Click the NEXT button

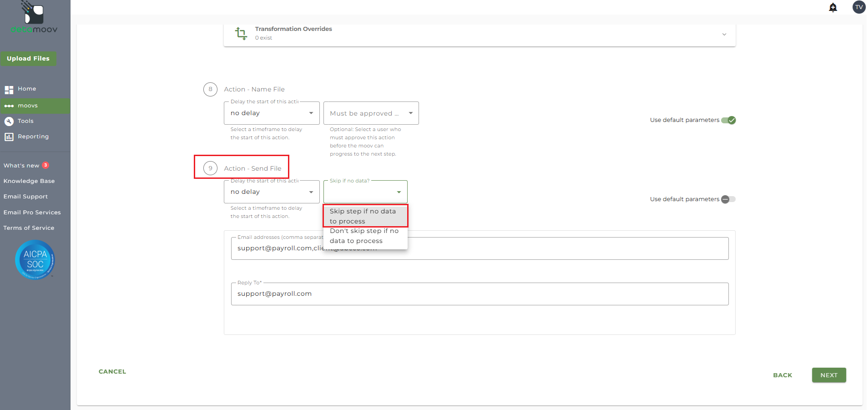click(828, 375)
